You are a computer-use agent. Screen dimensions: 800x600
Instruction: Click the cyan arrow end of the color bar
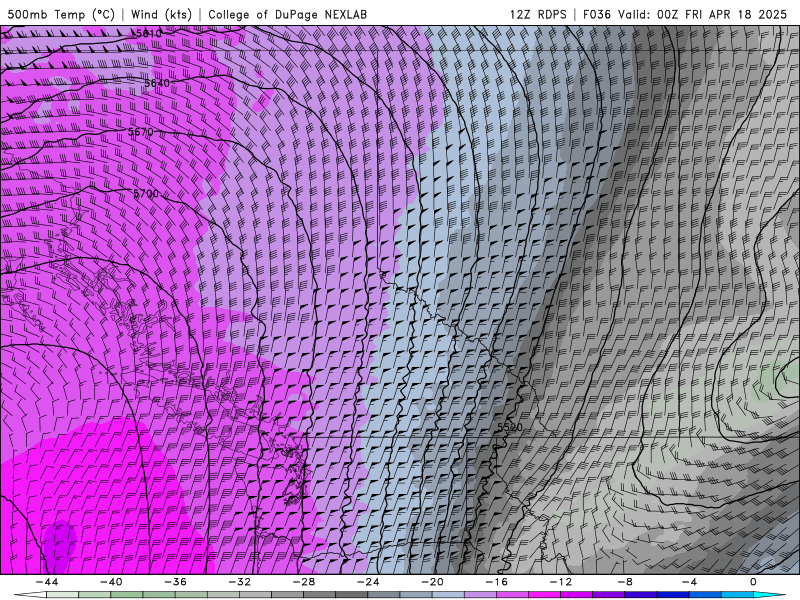(x=769, y=595)
